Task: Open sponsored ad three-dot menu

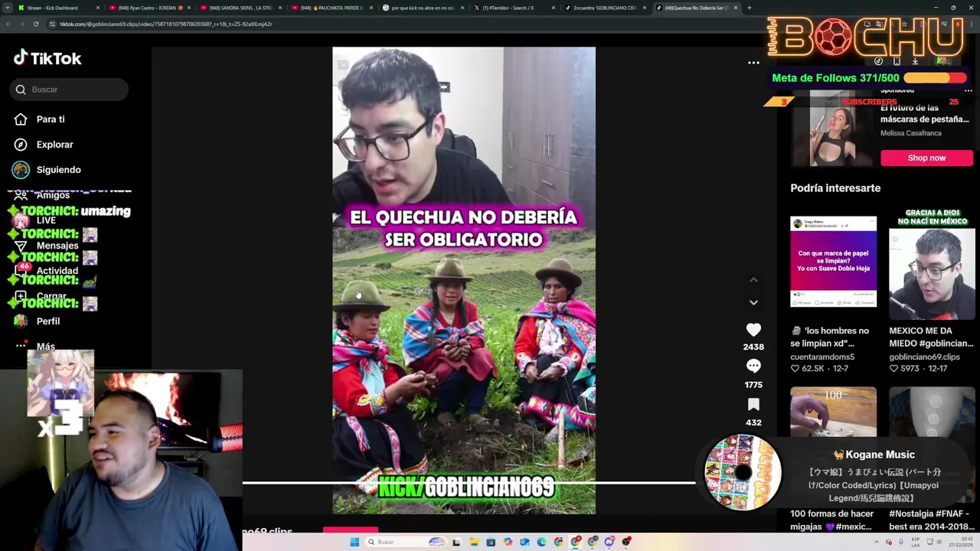Action: tap(968, 90)
